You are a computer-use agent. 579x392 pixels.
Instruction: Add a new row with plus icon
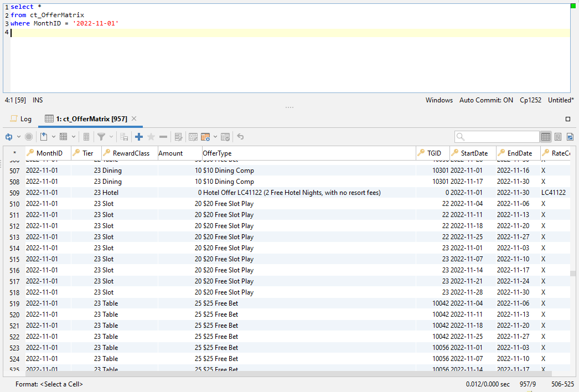pos(139,137)
